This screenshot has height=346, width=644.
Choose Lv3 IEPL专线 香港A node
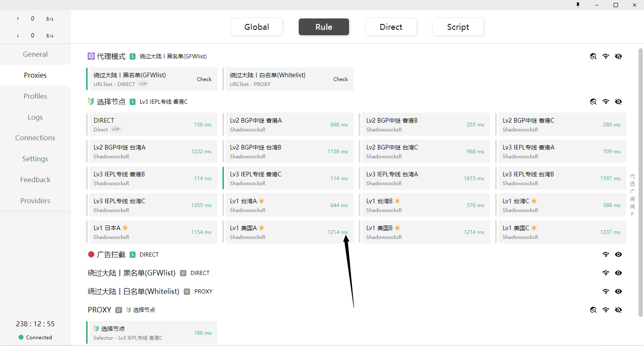(x=561, y=151)
